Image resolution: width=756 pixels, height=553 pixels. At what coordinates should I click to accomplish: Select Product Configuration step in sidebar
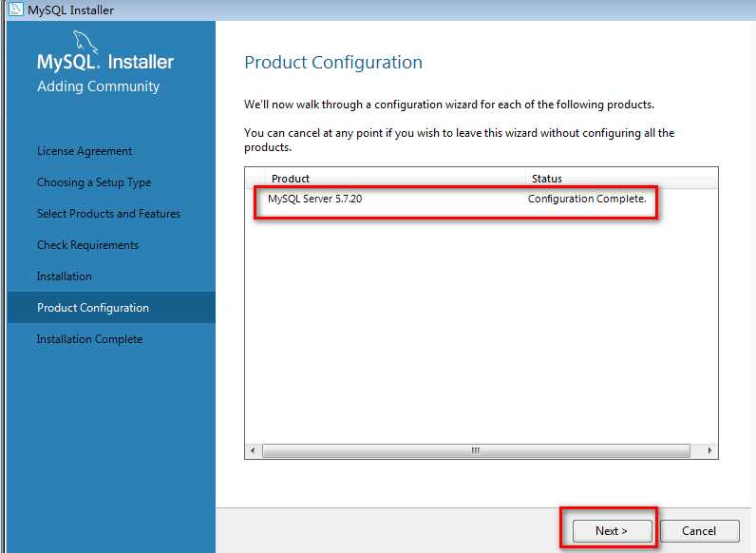tap(111, 308)
